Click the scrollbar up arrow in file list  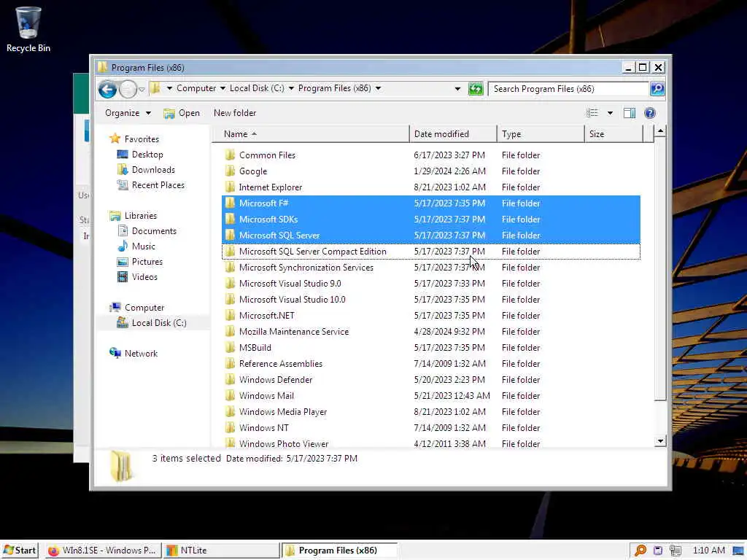(659, 131)
